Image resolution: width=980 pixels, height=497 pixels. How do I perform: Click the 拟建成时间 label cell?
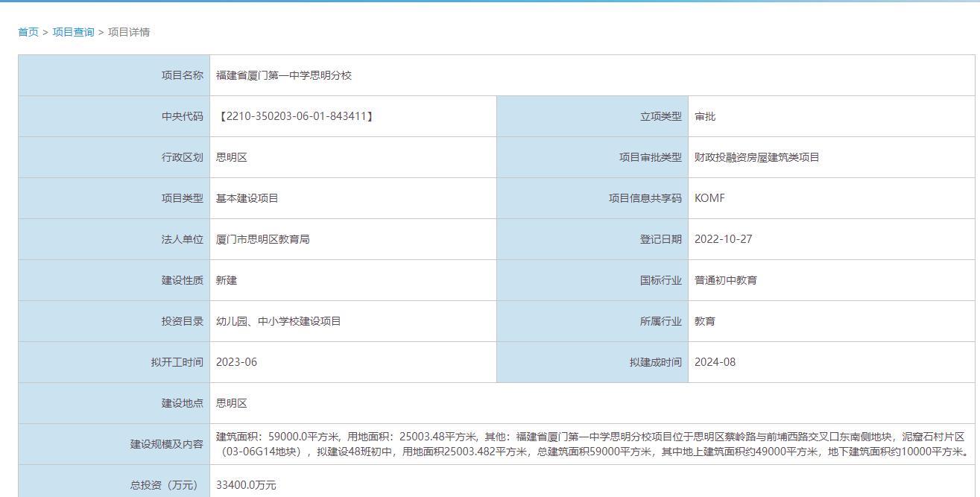point(592,362)
